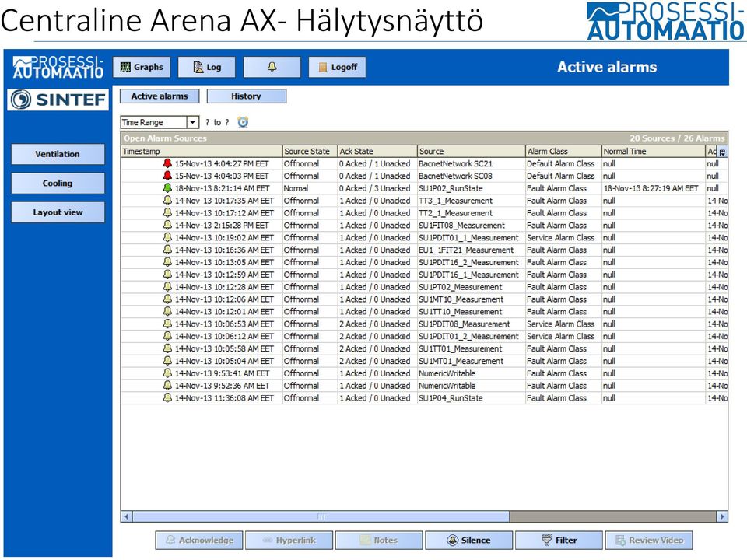Click the 18-Nov-13 8:27:19 AM EET normal time
Screen dimensions: 747x560
coord(651,188)
